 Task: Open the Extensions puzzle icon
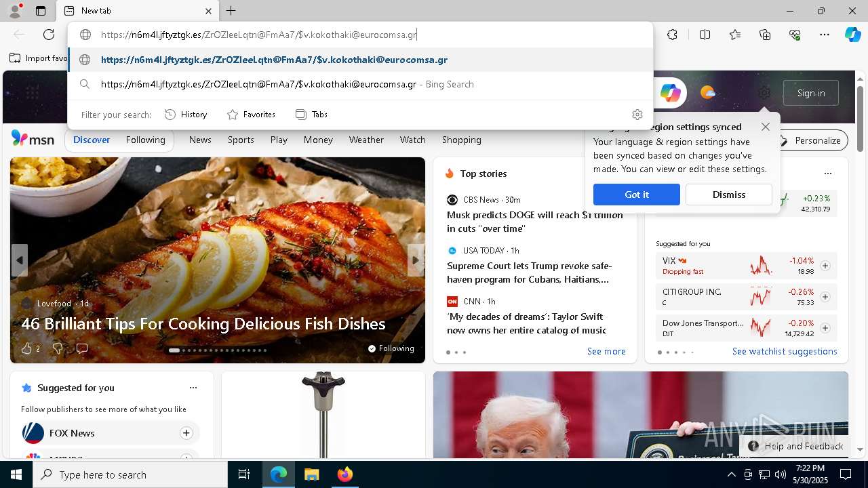[672, 35]
